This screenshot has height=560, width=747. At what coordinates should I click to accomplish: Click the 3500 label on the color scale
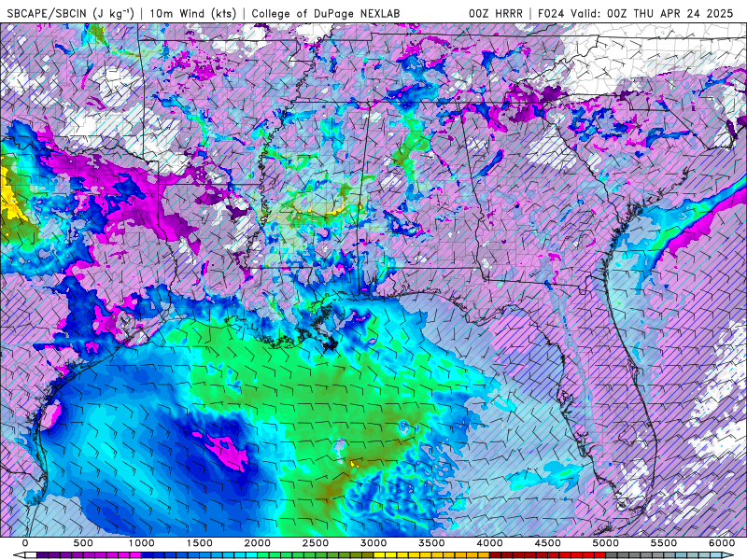point(431,543)
